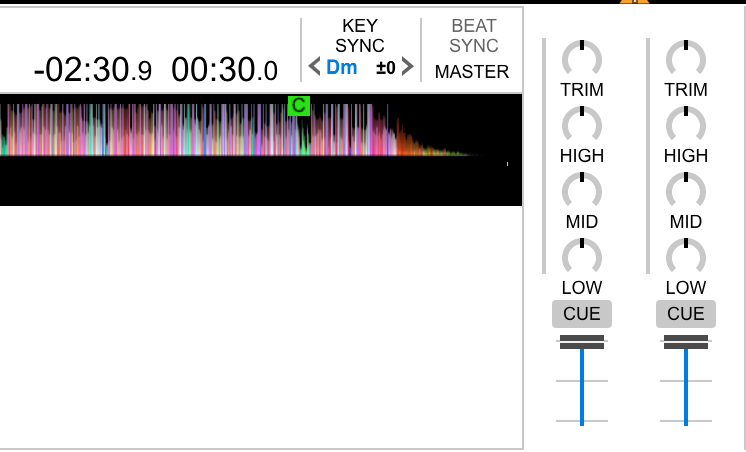Image resolution: width=746 pixels, height=452 pixels.
Task: Click the remaining time display -02:30.9
Action: [x=93, y=70]
